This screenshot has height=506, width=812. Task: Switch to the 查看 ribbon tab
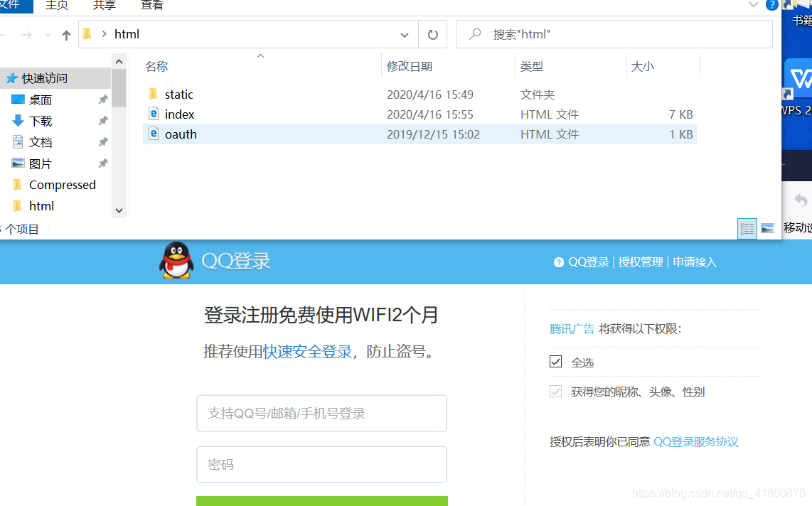(x=151, y=6)
